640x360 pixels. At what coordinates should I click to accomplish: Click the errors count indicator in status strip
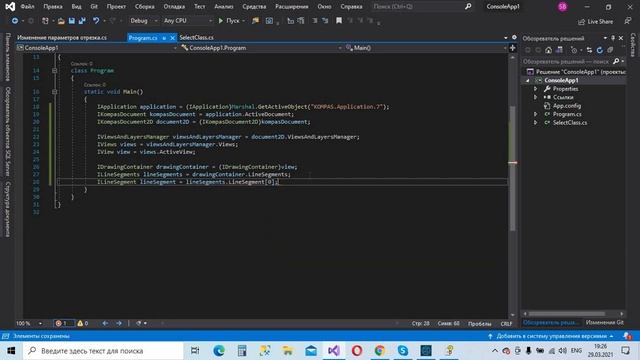pos(64,323)
